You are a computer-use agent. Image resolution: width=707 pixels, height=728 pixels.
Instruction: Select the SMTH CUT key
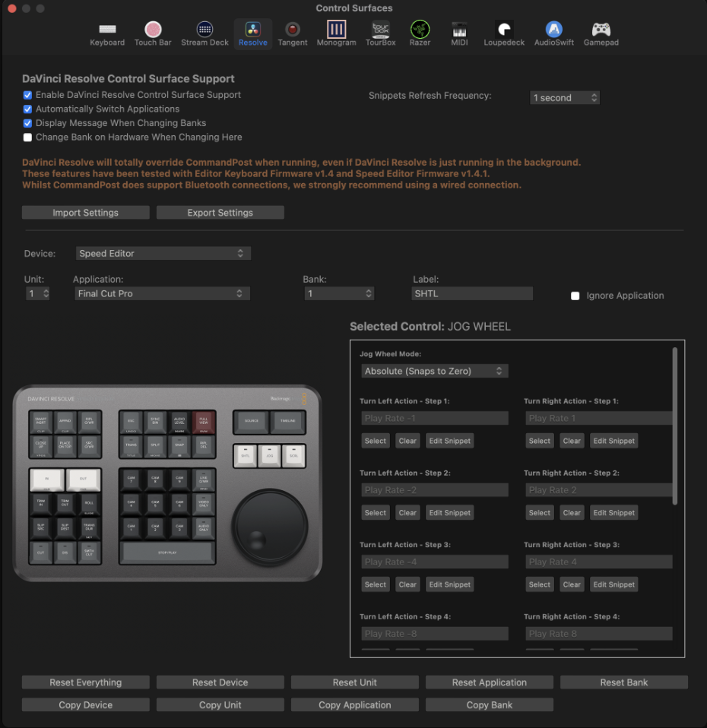click(x=89, y=552)
